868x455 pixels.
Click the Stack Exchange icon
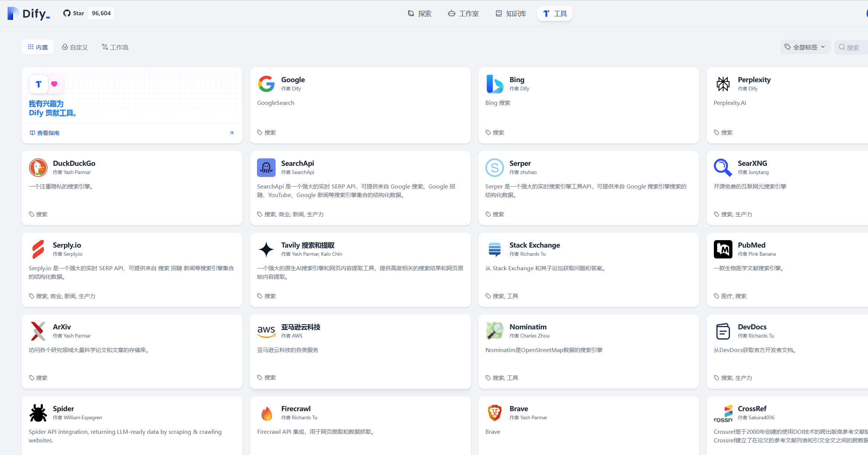tap(495, 249)
